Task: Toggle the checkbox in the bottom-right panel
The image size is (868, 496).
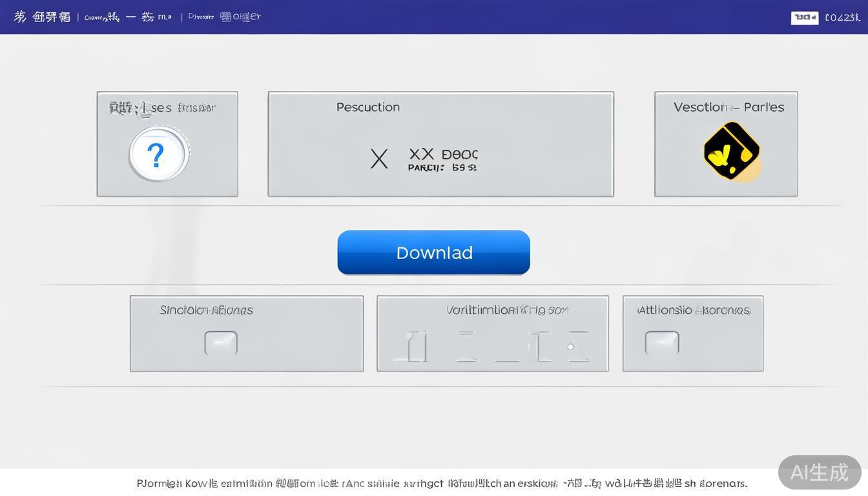Action: pos(662,343)
